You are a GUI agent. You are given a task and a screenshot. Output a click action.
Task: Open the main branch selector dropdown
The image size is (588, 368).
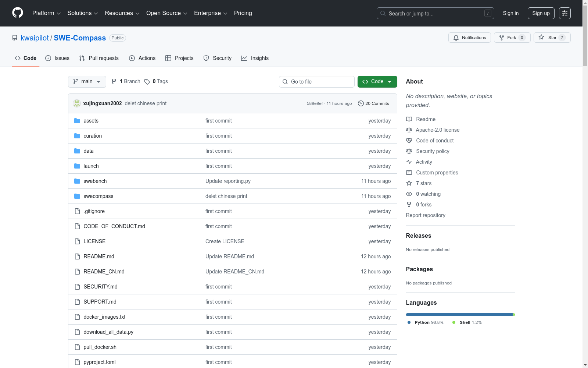pyautogui.click(x=87, y=82)
